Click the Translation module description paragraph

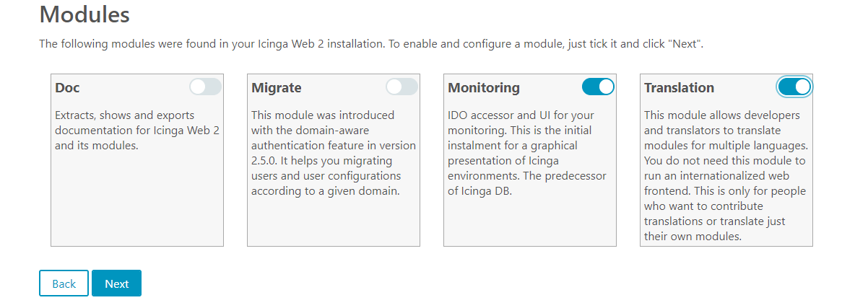pyautogui.click(x=725, y=176)
